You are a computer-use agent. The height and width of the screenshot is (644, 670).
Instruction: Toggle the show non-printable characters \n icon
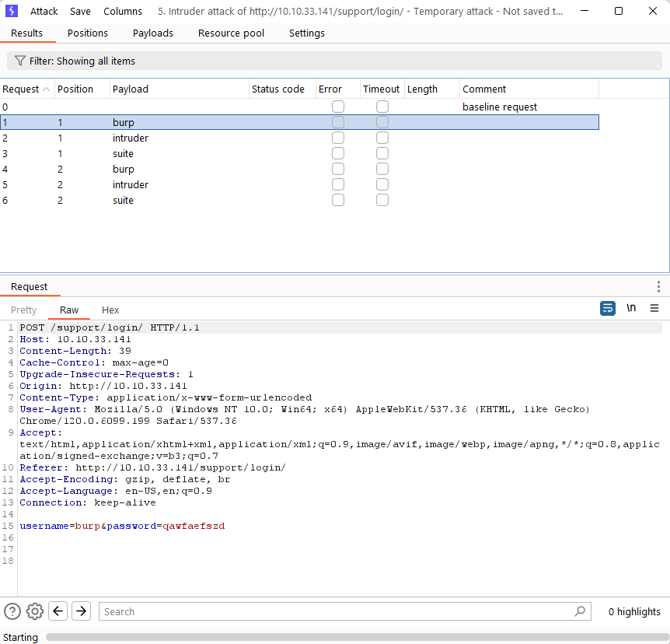coord(631,308)
